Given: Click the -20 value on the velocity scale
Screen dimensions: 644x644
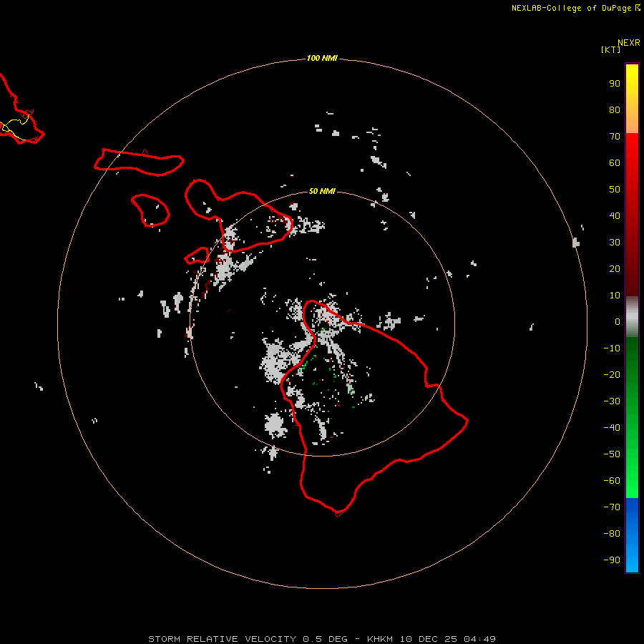Looking at the screenshot, I should pyautogui.click(x=612, y=375).
